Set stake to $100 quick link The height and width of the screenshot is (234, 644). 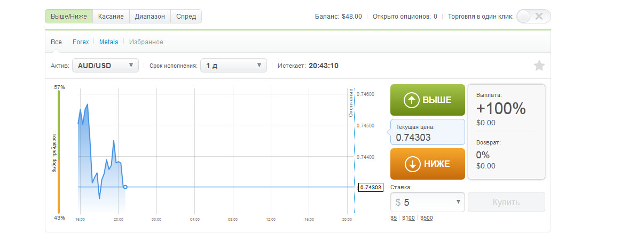[409, 218]
